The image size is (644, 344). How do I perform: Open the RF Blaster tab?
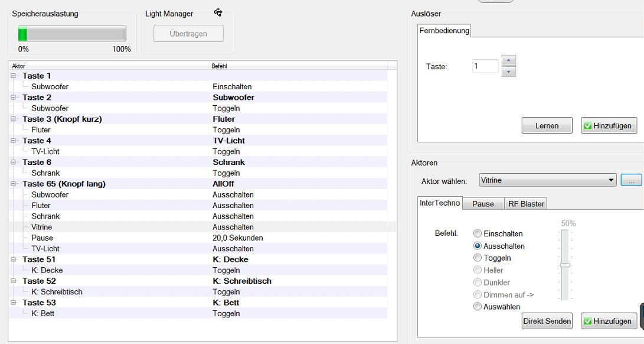point(526,204)
